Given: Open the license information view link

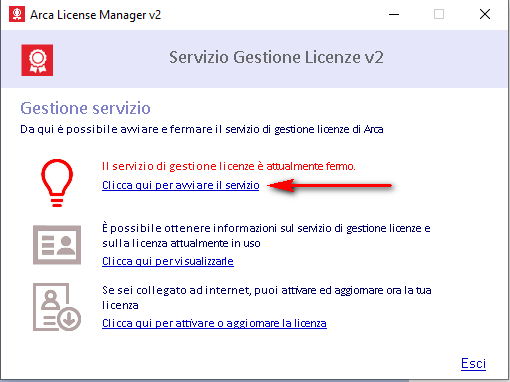Looking at the screenshot, I should click(168, 261).
